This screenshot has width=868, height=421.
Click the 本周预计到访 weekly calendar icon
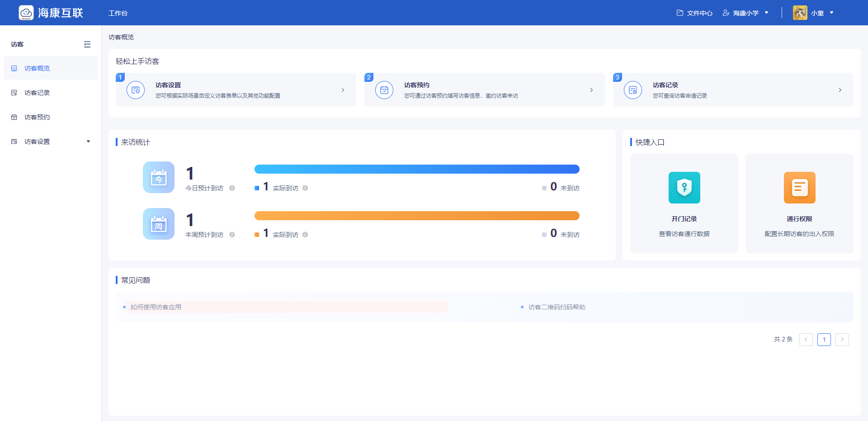(159, 224)
